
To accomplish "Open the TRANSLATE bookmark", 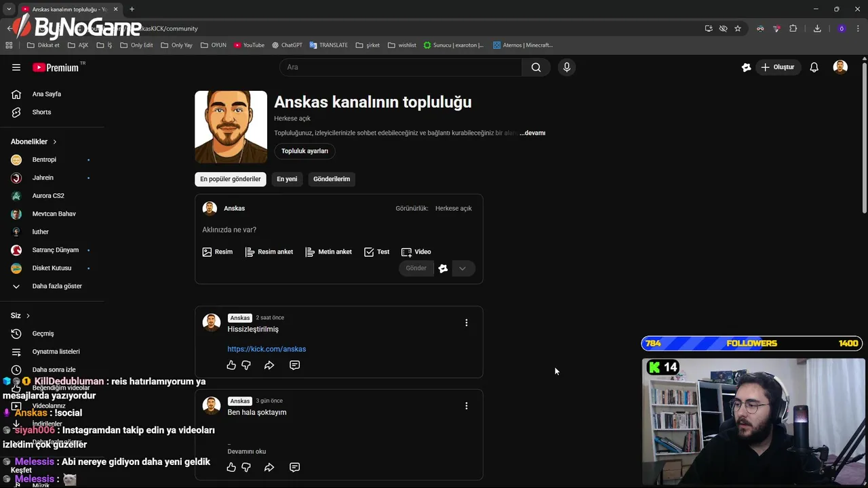I will [x=329, y=45].
